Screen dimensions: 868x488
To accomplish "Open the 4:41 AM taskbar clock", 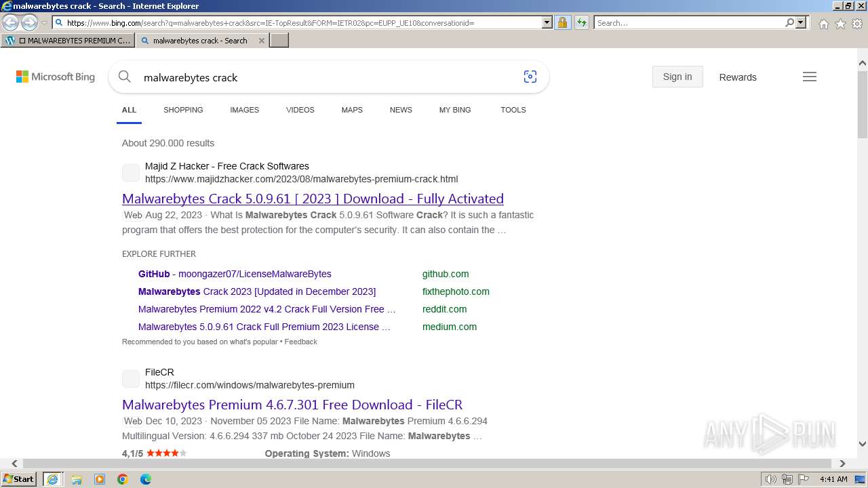I will click(833, 479).
